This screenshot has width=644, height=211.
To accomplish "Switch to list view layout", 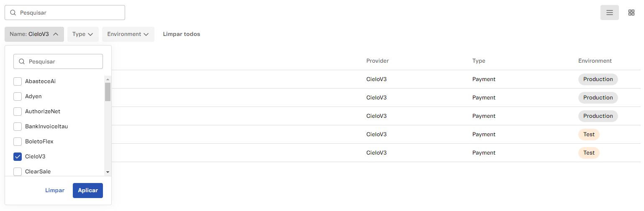I will pyautogui.click(x=609, y=13).
